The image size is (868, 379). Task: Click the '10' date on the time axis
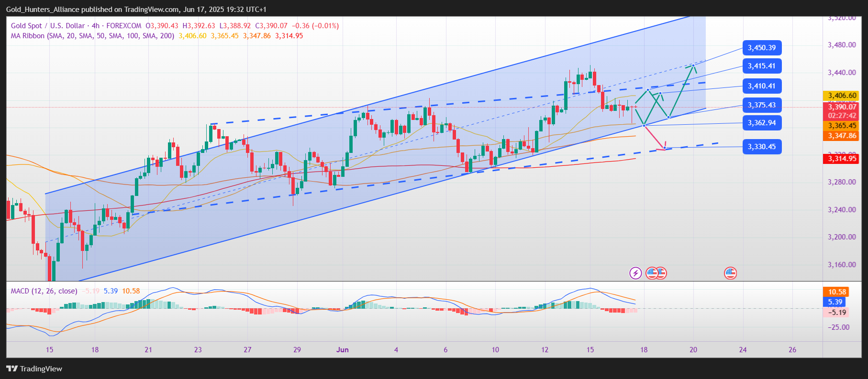point(495,350)
